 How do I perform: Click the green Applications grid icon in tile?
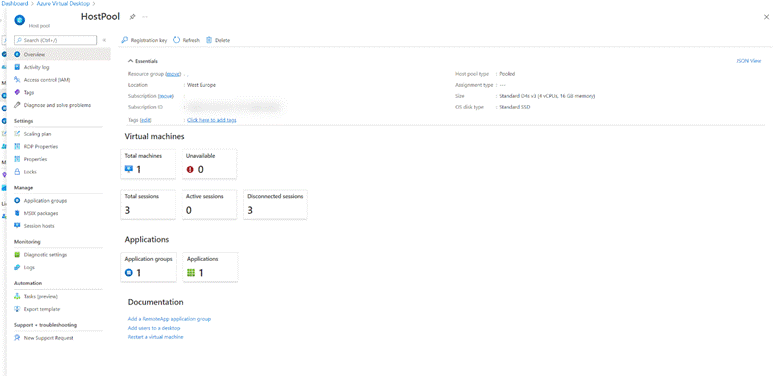tap(190, 273)
